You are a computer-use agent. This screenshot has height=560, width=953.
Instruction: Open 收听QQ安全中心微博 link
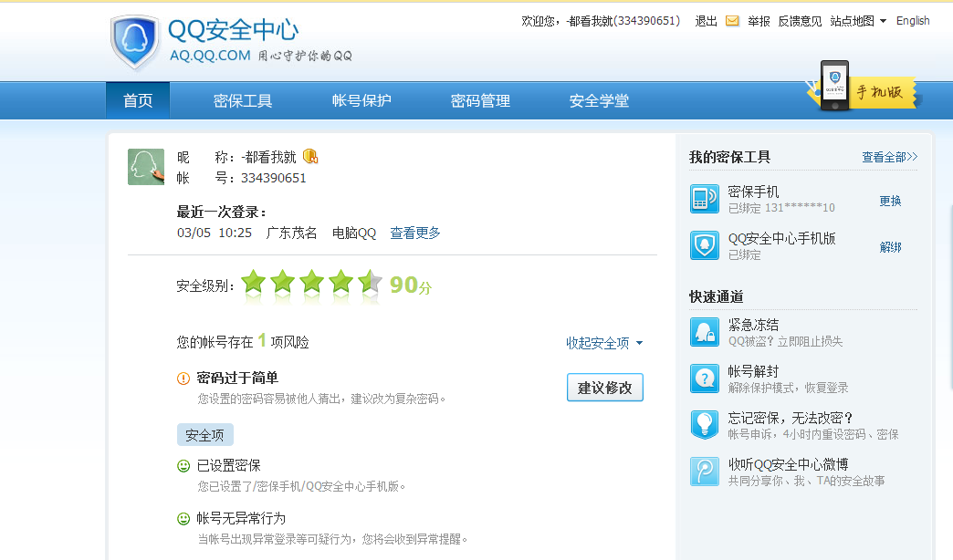click(789, 464)
